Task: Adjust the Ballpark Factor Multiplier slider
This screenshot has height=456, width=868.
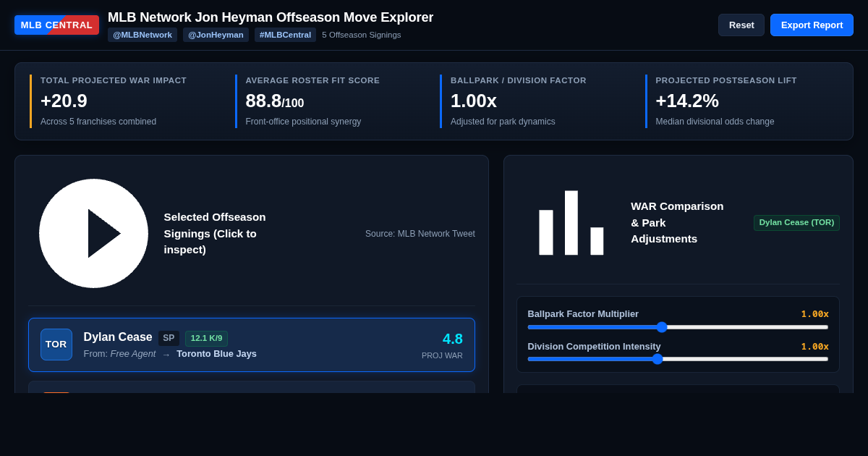Action: (678, 327)
